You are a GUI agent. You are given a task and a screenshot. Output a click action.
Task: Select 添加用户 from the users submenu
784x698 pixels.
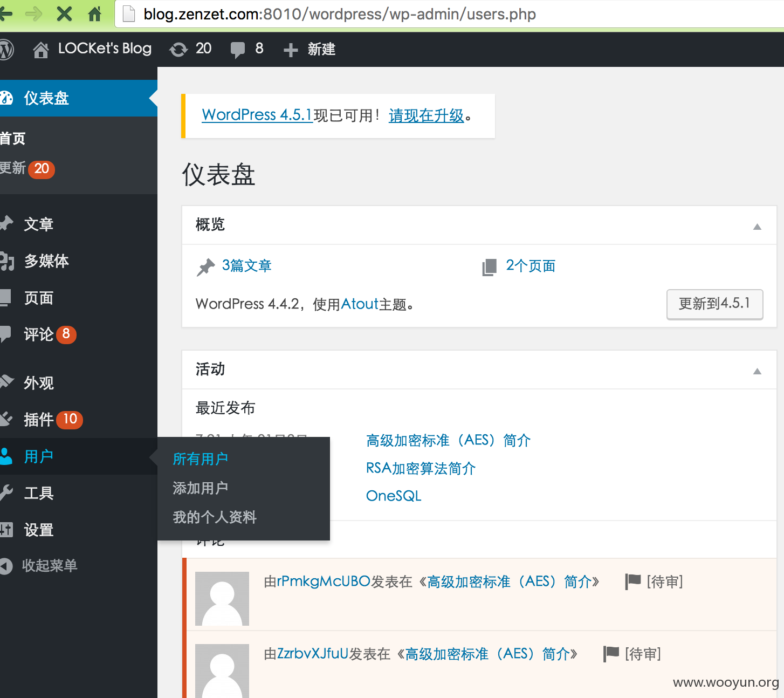pos(201,488)
